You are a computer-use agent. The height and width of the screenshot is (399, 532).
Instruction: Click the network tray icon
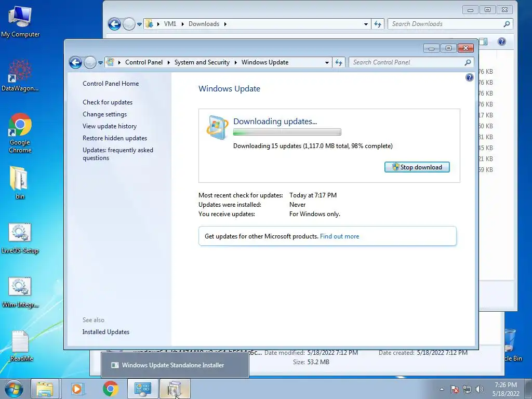point(467,389)
